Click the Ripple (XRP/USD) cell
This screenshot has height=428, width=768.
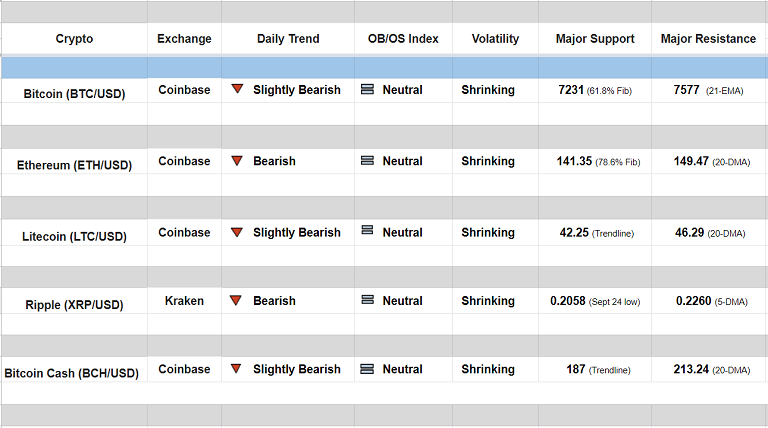point(73,304)
